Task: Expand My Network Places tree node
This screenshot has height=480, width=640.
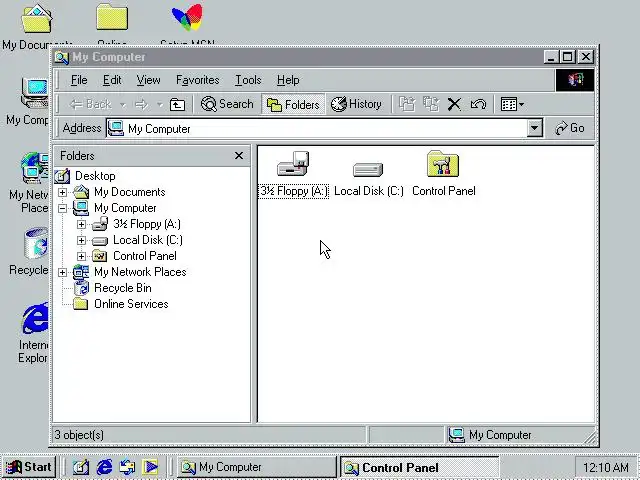Action: 62,272
